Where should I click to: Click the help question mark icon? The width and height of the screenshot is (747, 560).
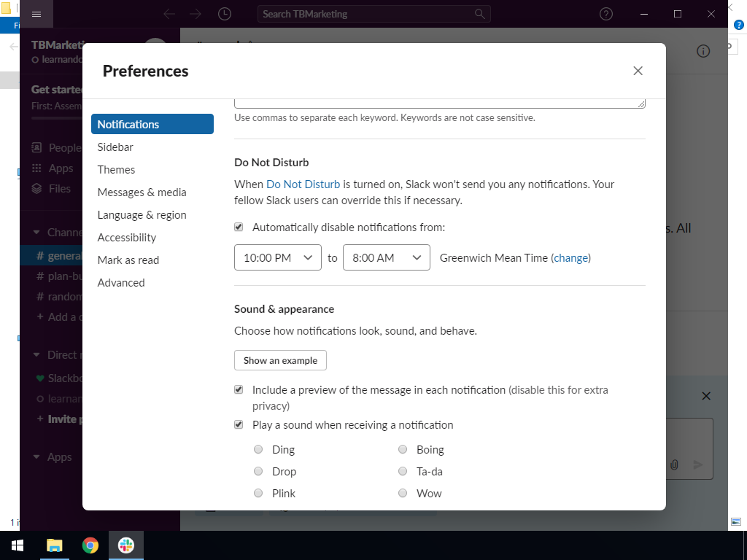pos(605,14)
